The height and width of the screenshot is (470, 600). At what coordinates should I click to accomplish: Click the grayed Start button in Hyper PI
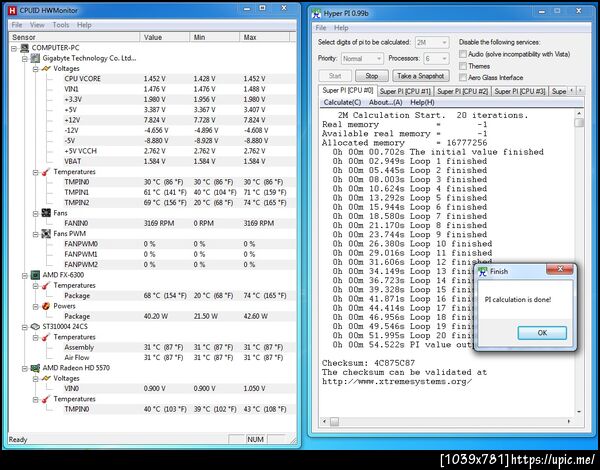335,76
